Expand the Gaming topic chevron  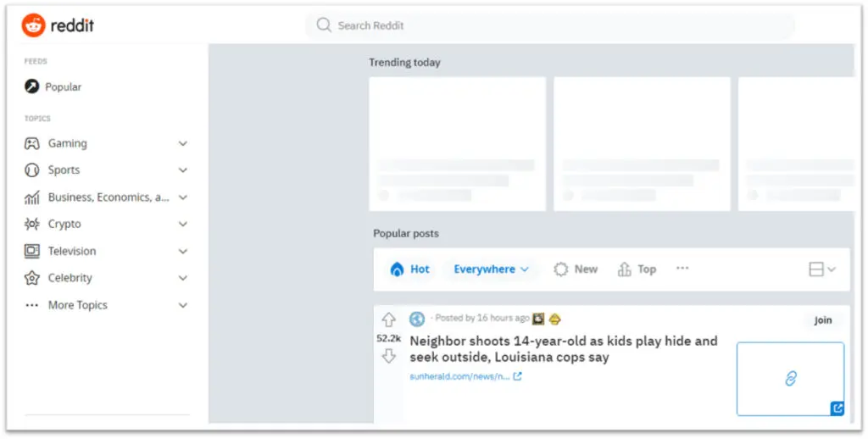coord(183,143)
